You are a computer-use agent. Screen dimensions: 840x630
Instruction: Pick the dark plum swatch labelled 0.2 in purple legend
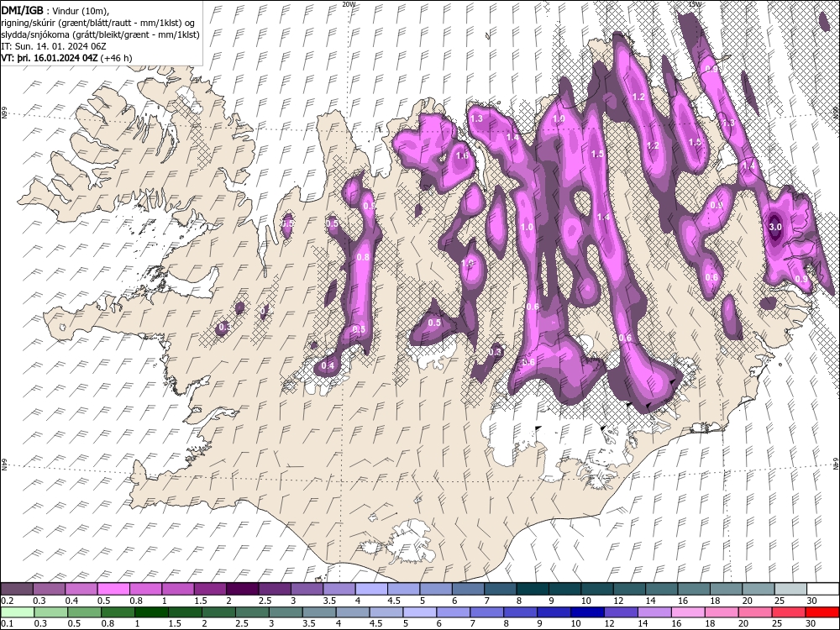pos(17,589)
